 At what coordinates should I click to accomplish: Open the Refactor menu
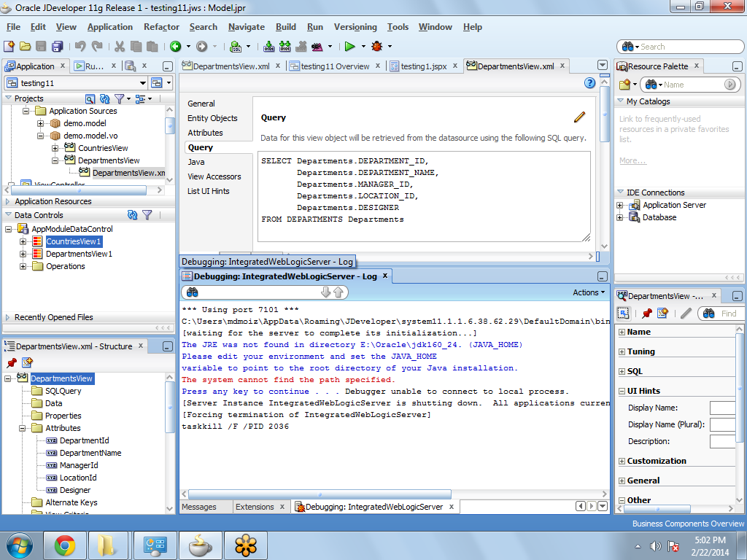(161, 27)
